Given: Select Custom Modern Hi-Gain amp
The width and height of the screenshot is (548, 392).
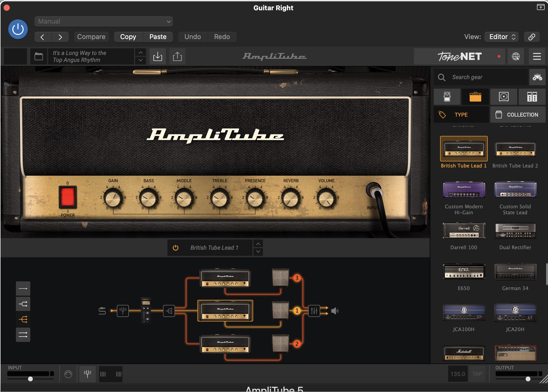Looking at the screenshot, I should pyautogui.click(x=464, y=190).
